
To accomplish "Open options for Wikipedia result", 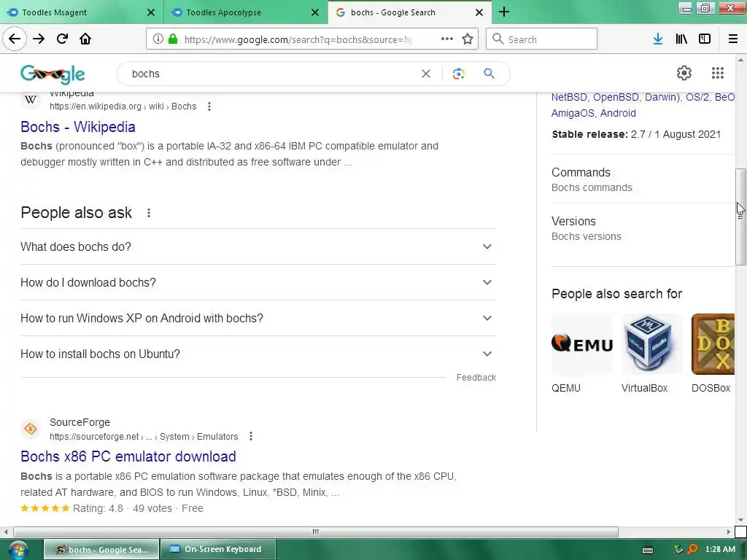I will (209, 106).
